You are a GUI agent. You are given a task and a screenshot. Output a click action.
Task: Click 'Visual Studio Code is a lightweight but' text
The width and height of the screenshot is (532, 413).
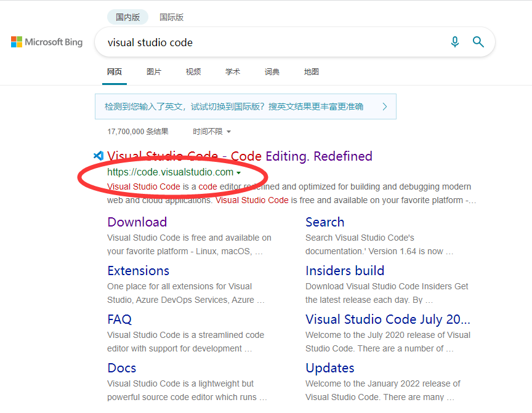(x=180, y=383)
